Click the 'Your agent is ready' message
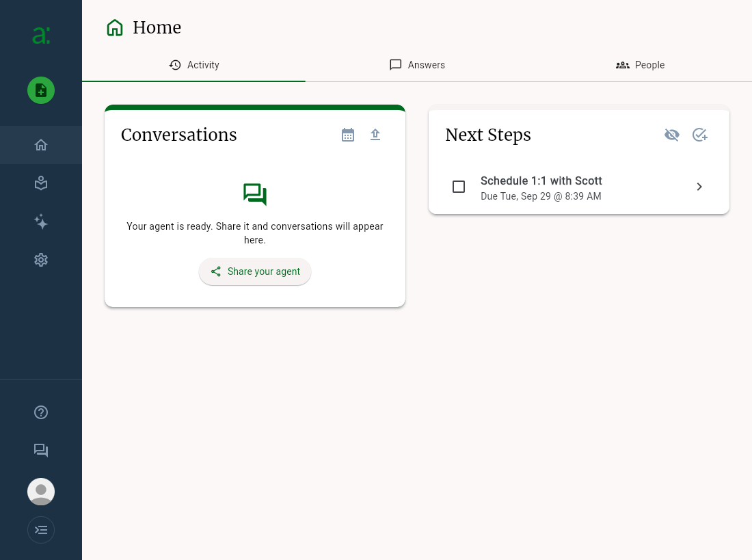This screenshot has width=752, height=560. point(255,232)
